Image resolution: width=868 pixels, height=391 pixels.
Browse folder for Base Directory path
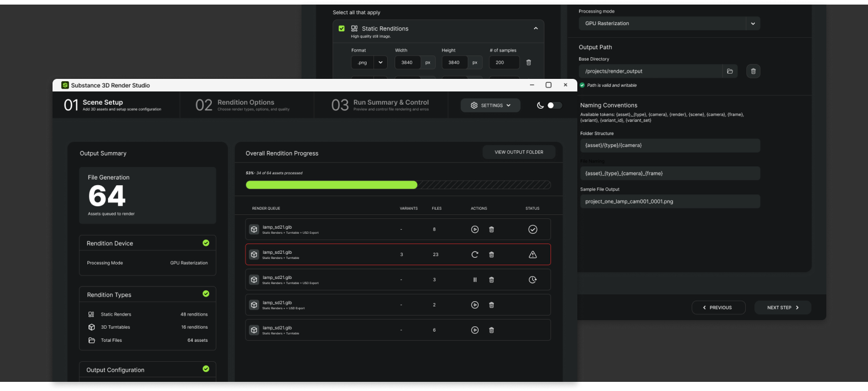point(729,71)
